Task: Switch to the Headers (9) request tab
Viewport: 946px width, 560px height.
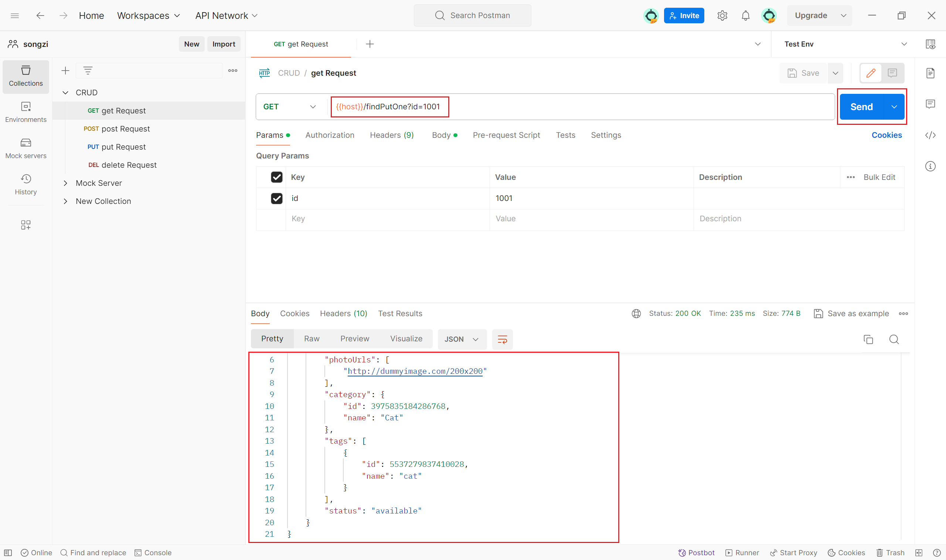Action: click(391, 135)
